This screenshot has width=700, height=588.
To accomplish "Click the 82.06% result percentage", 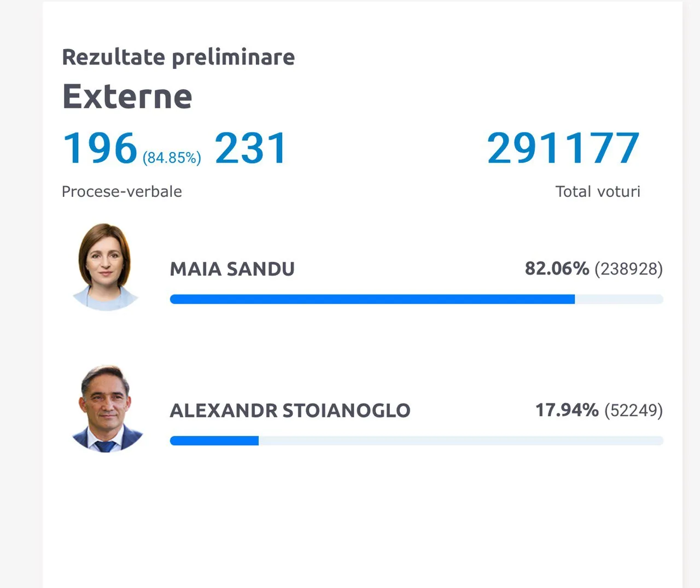I will tap(557, 269).
